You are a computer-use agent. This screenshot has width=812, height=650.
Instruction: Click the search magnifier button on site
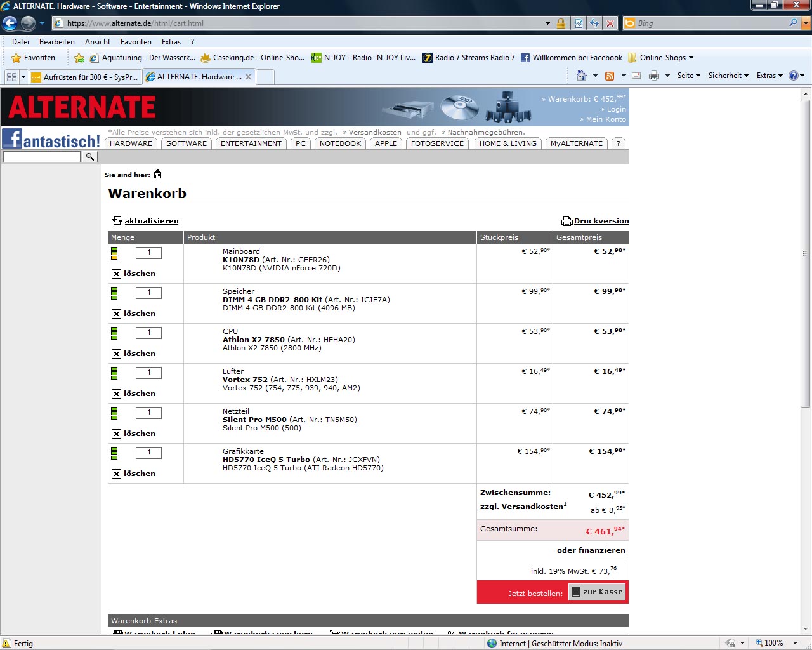(x=90, y=157)
